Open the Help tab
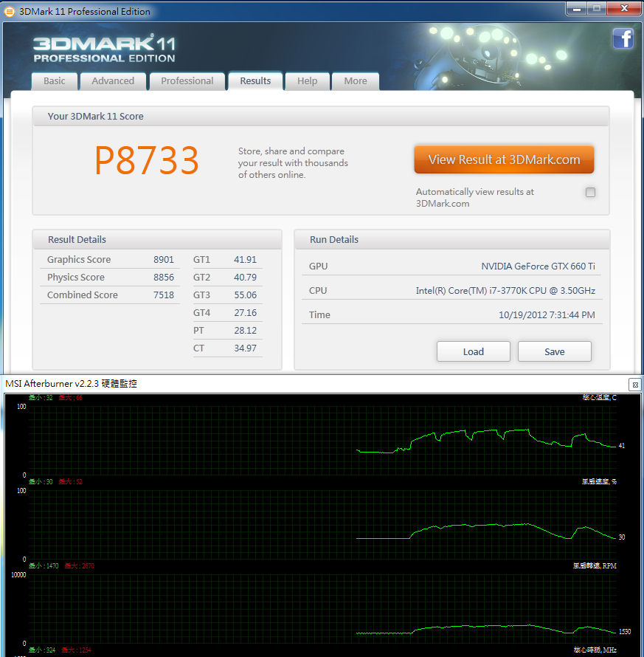 coord(308,81)
